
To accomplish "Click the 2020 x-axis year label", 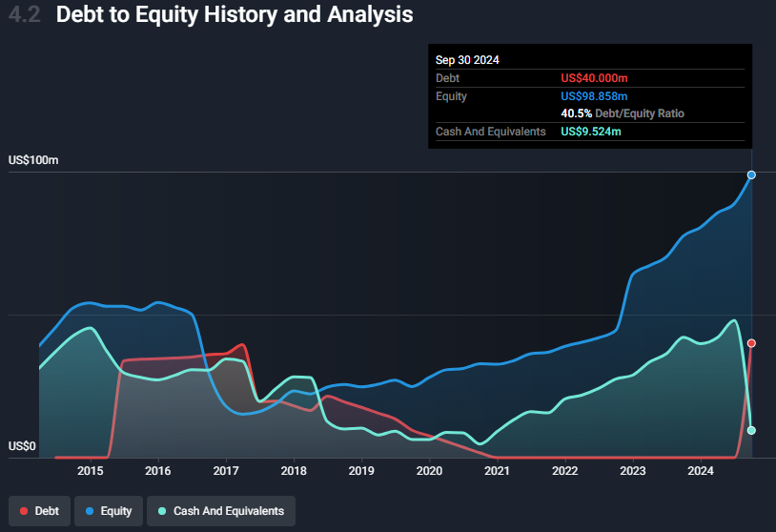I will point(429,471).
